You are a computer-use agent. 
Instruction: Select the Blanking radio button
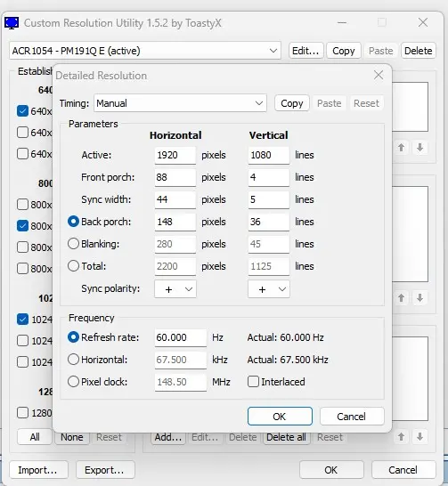[73, 244]
